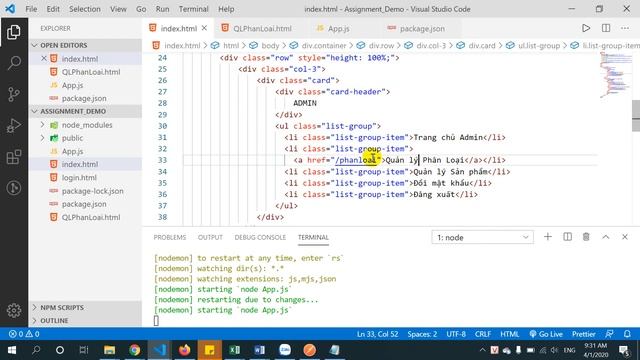Open the Extensions view
The width and height of the screenshot is (640, 360).
14,157
